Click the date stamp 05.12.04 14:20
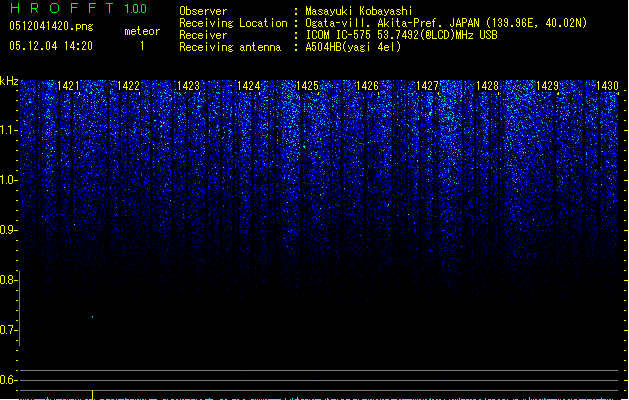 (x=51, y=46)
